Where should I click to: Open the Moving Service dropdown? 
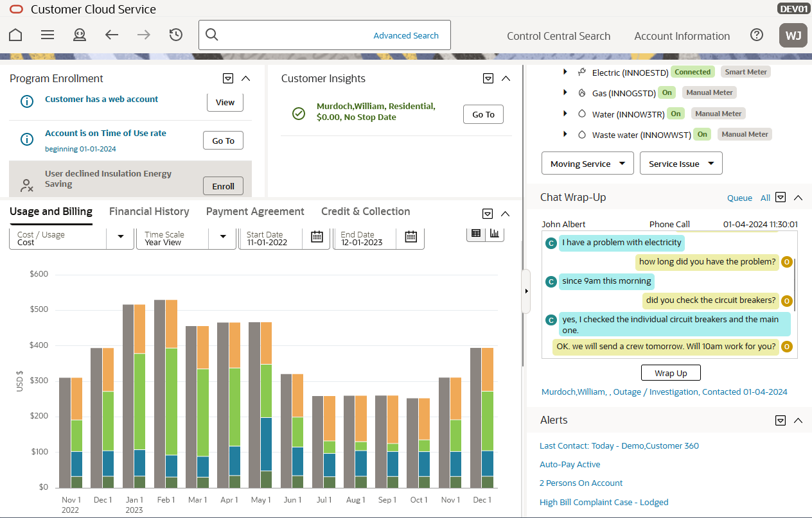[x=588, y=164]
